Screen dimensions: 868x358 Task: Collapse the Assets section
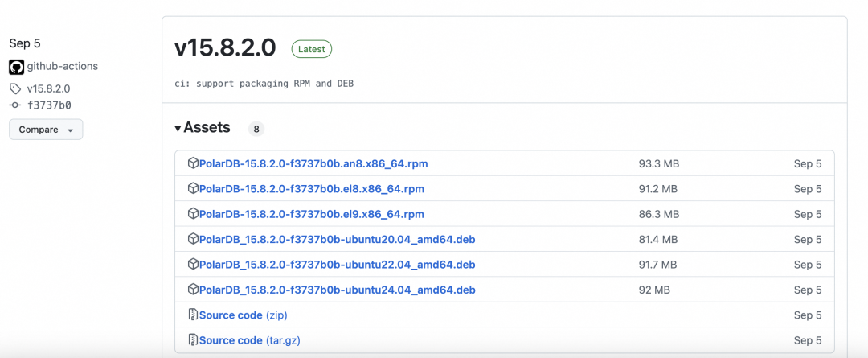[202, 127]
